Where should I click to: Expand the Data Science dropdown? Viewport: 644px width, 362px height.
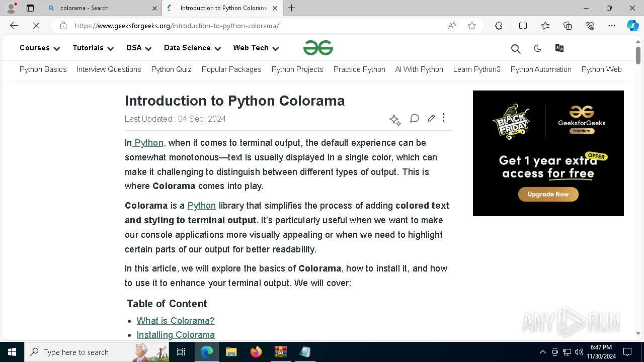(x=192, y=48)
